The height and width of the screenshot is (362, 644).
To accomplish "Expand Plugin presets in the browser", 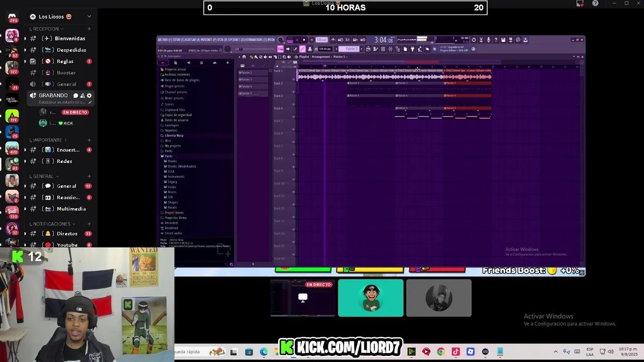I will pos(175,86).
